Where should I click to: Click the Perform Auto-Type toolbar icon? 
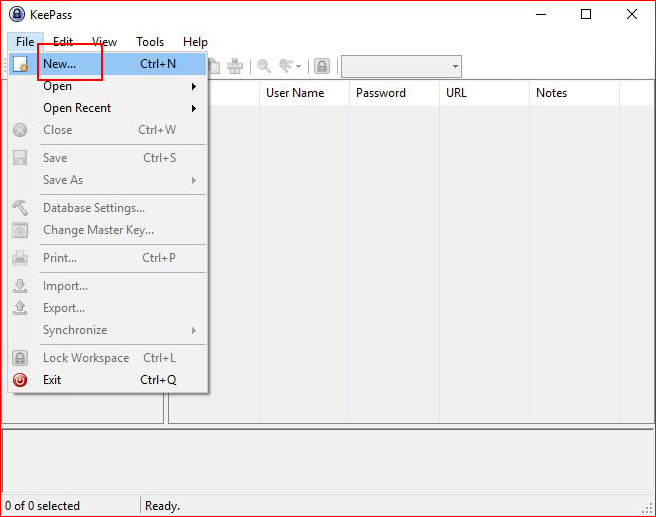pyautogui.click(x=235, y=66)
